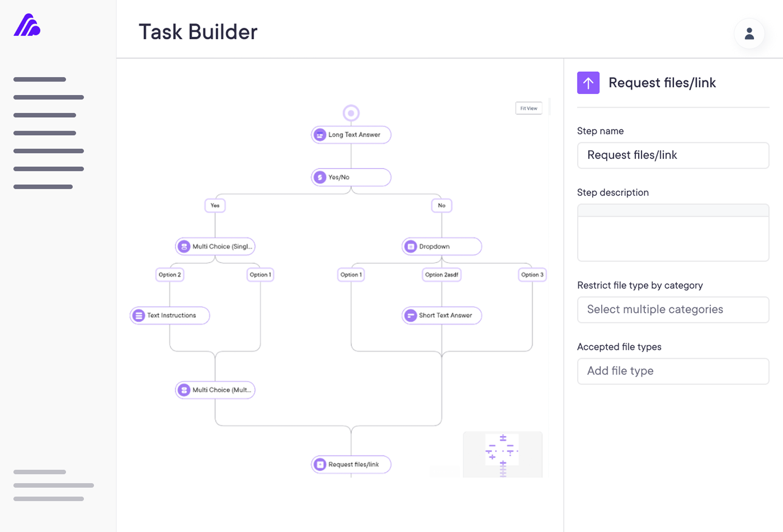The image size is (783, 532).
Task: Click the Dropdown step icon
Action: (410, 246)
